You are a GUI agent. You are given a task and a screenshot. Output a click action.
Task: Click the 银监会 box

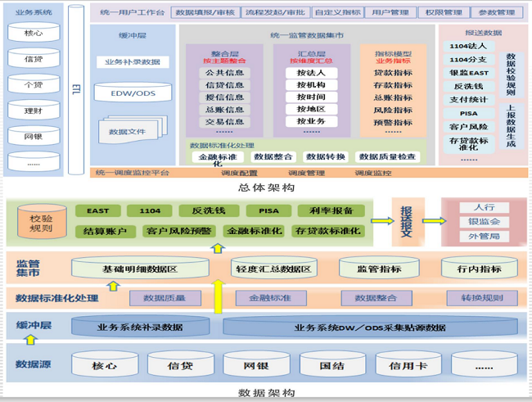pyautogui.click(x=484, y=222)
